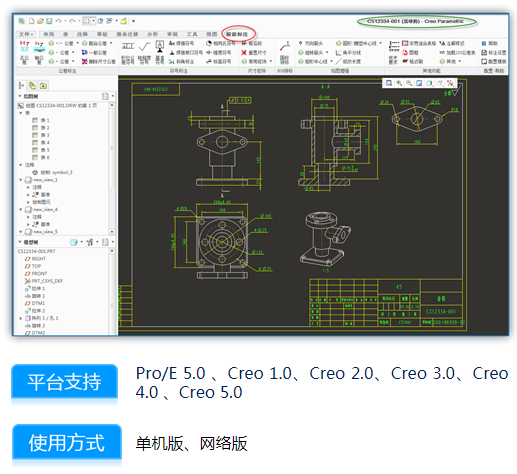The width and height of the screenshot is (517, 474).
Task: Click the H7 hole tolerance icon
Action: 24,46
